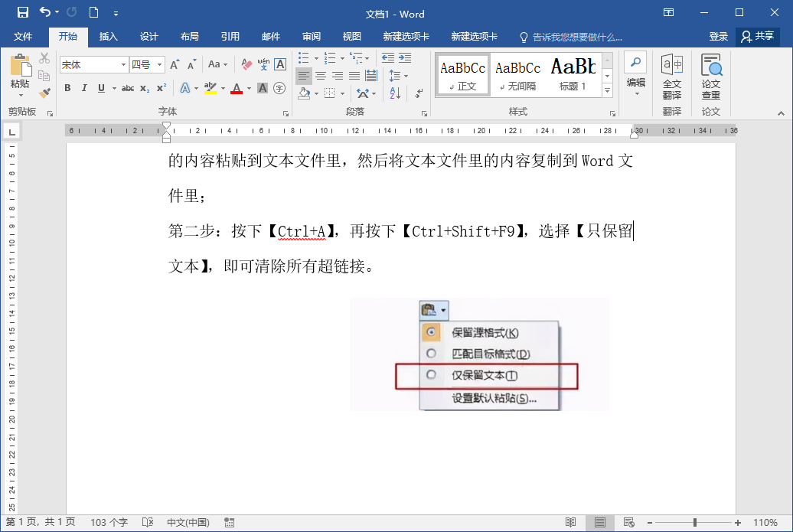Apply the yellow text highlight color

(210, 89)
